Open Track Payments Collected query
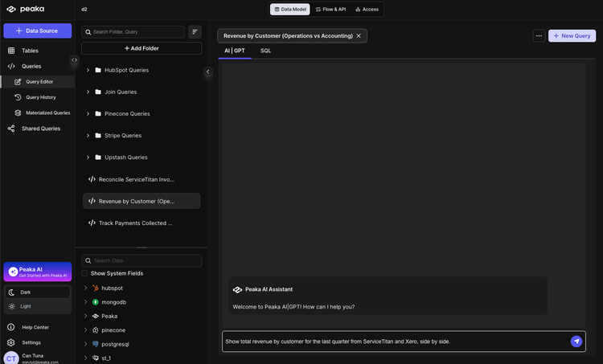The height and width of the screenshot is (364, 603). 142,223
